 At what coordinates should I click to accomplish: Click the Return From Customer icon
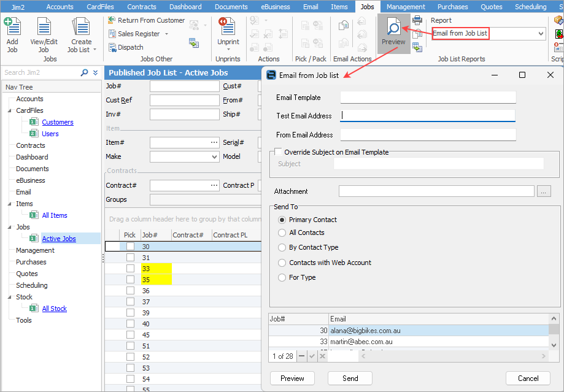112,20
